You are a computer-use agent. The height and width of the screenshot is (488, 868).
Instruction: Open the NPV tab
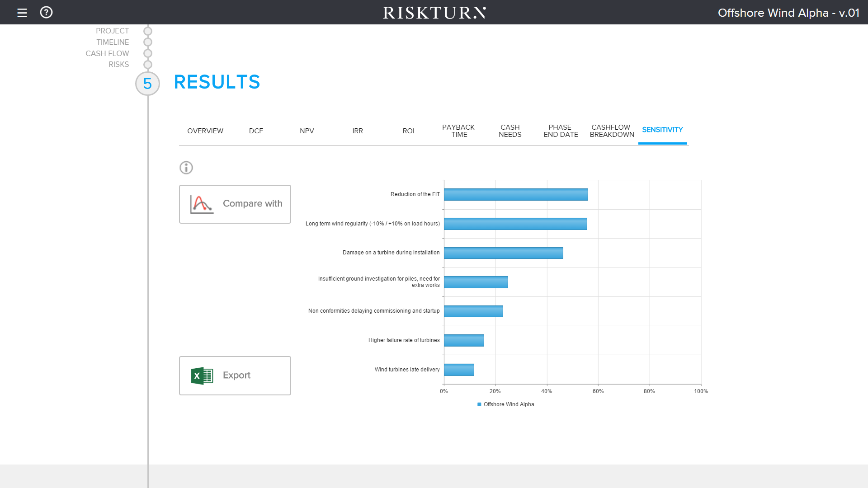click(307, 131)
